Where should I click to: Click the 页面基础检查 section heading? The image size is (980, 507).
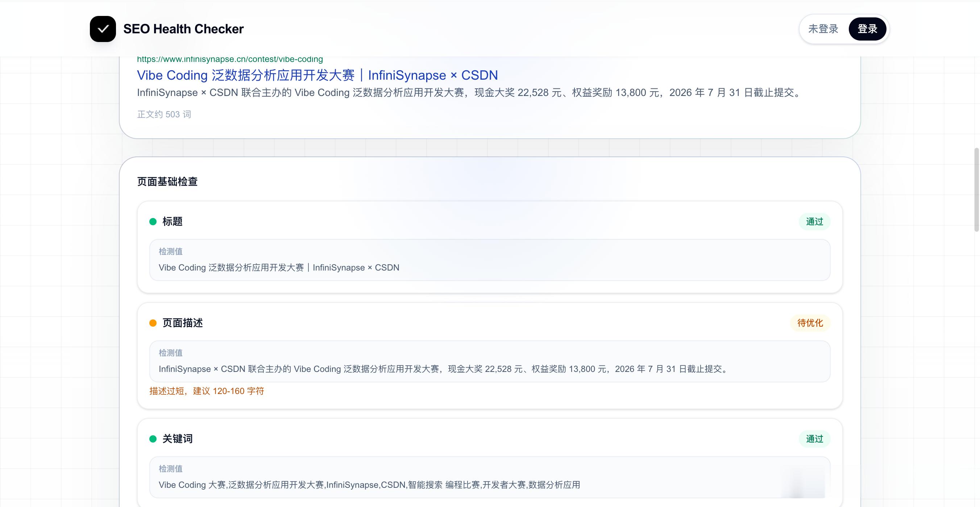tap(167, 182)
